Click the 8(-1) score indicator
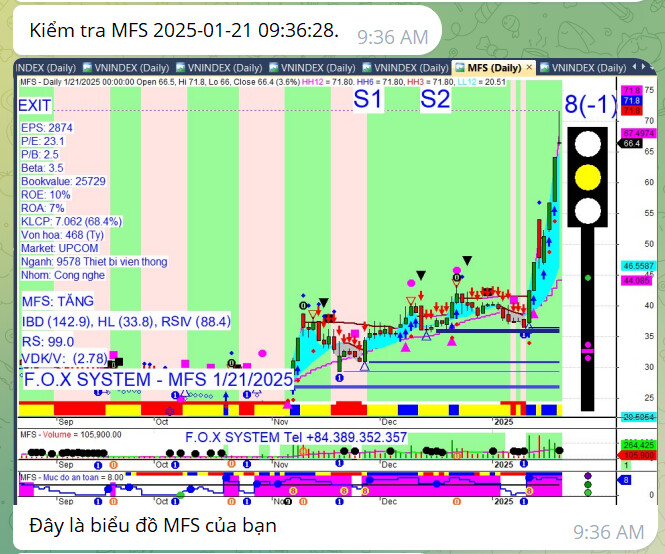 [590, 104]
